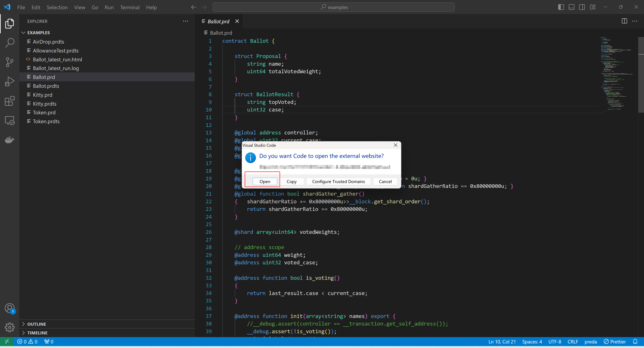Open Explorer Views and More Actions menu

pos(185,21)
